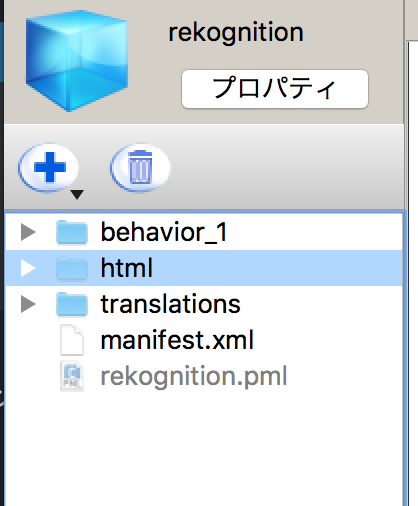Screen dimensions: 418x506
Task: Click the rekognition.pml file icon
Action: pos(72,376)
